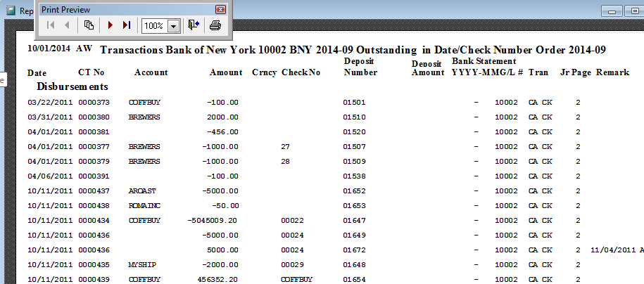
Task: Click CT number 0000439
Action: [x=94, y=280]
